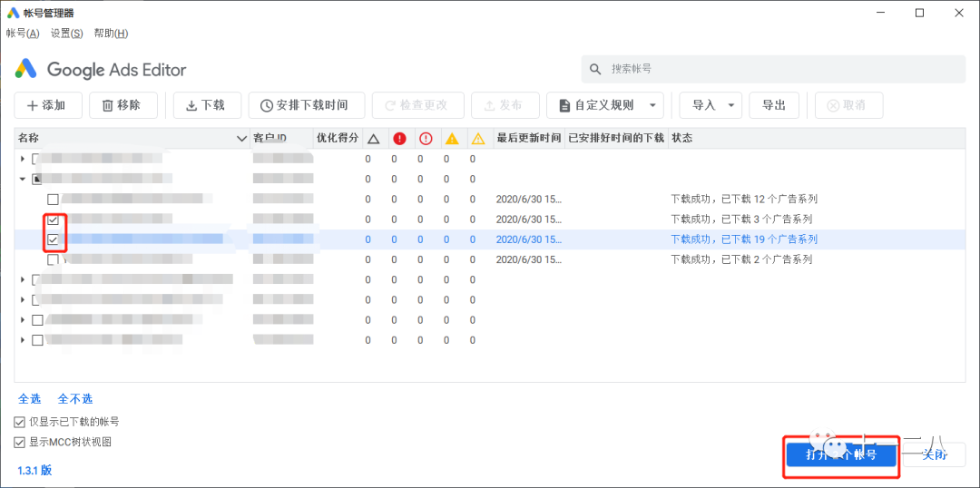Sort by the outlined red exclamation circle column
The width and height of the screenshot is (980, 488).
point(426,139)
